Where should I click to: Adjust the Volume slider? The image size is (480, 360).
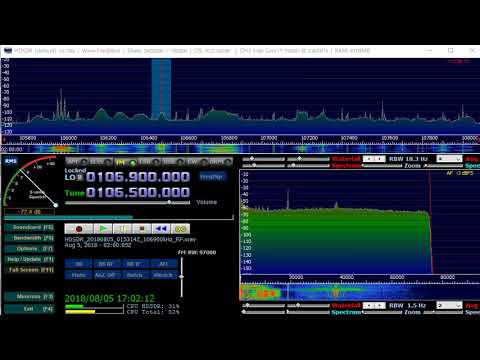[x=127, y=202]
